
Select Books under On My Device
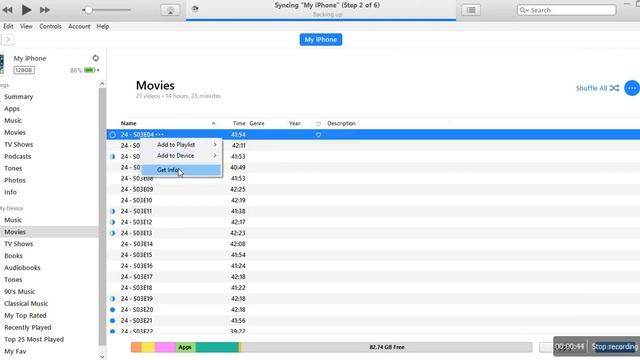pyautogui.click(x=13, y=256)
